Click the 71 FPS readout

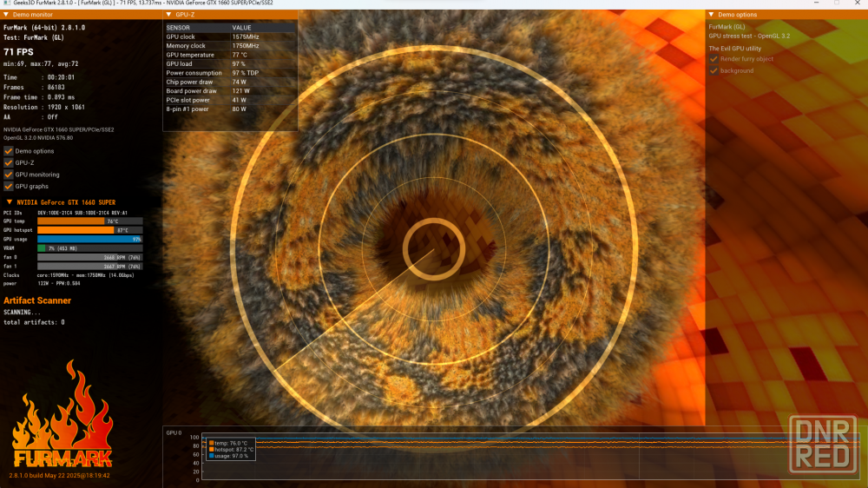point(18,52)
